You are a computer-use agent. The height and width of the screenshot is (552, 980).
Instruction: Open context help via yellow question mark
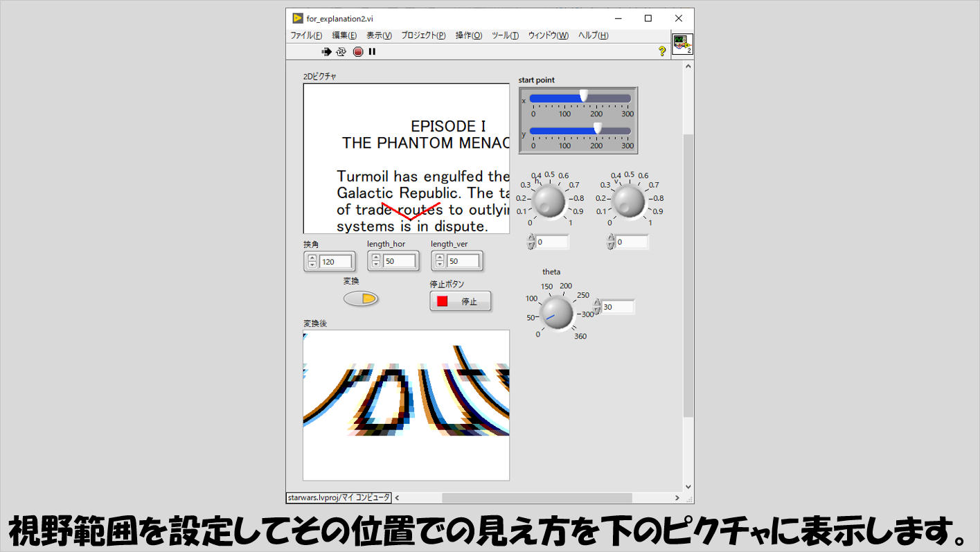click(x=662, y=51)
